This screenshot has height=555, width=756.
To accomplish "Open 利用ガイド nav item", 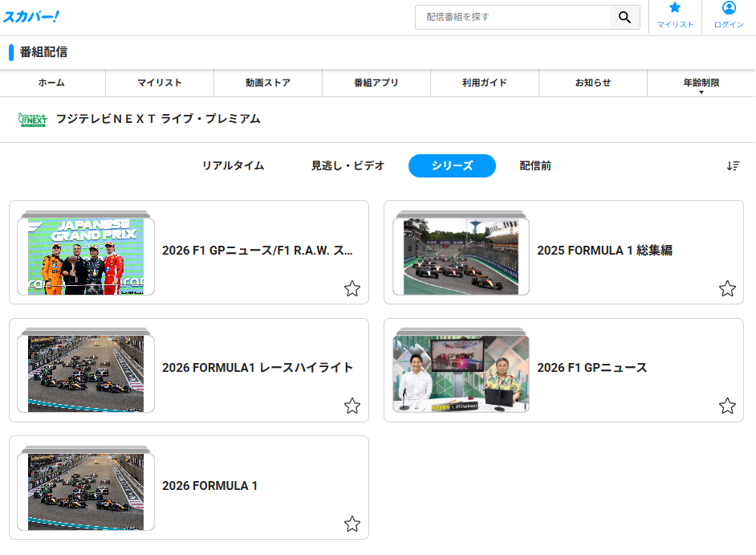I will [x=485, y=83].
